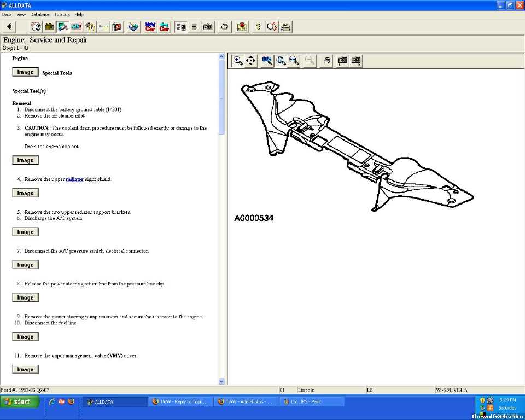Zoom diagram to 100% size

coord(267,61)
